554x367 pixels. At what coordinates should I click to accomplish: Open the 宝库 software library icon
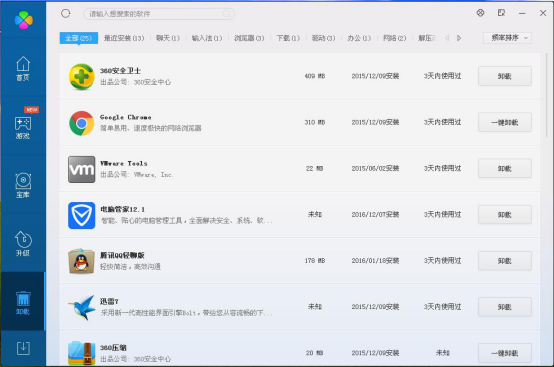pos(23,186)
